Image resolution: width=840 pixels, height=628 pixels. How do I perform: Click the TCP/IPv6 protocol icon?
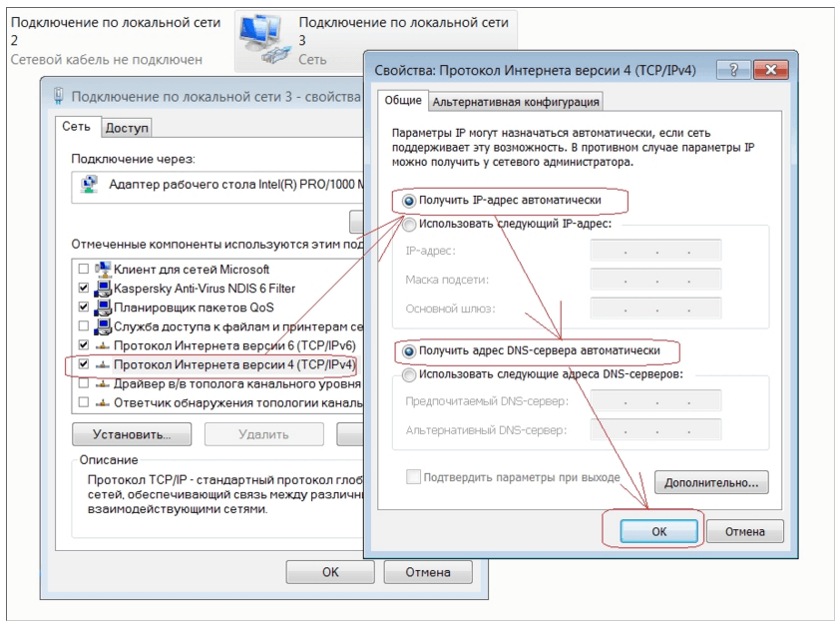(102, 345)
